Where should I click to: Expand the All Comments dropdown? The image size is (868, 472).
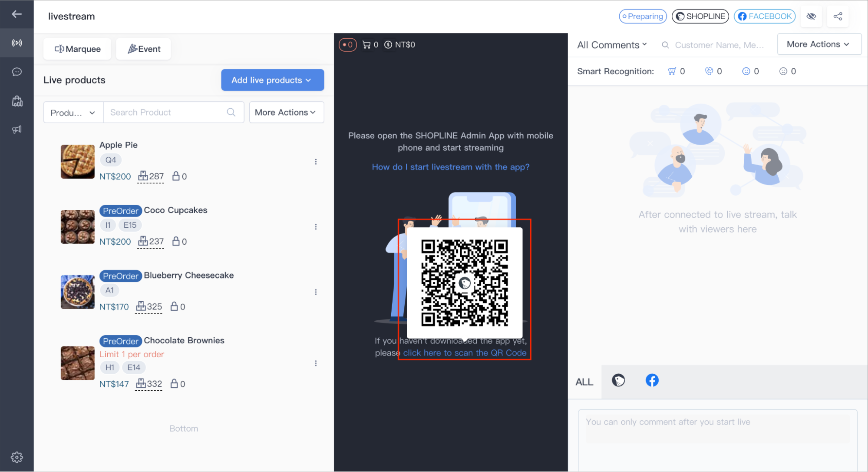[x=612, y=45]
